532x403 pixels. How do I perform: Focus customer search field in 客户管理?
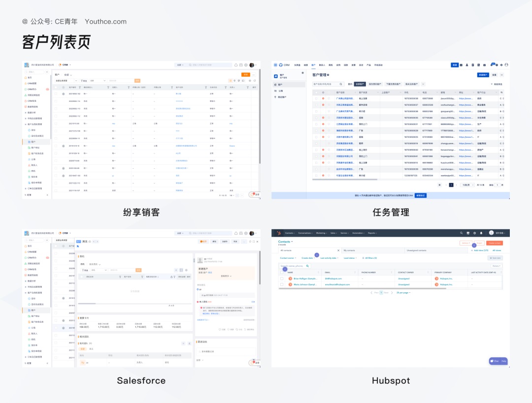point(328,84)
